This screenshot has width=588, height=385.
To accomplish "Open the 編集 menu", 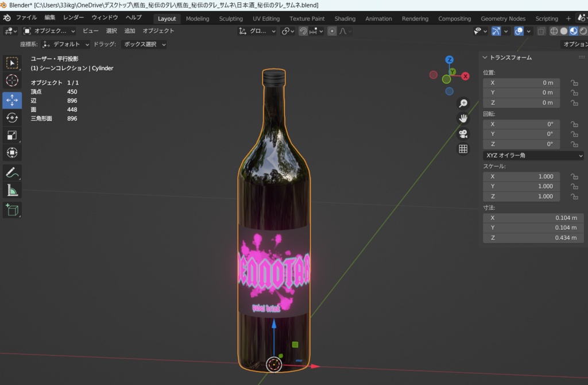I will tap(49, 18).
